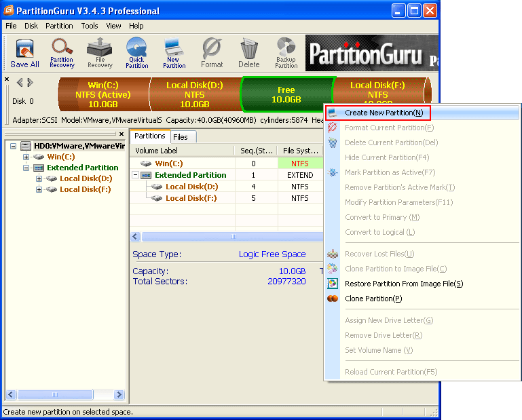Open Backup Partition tool
The width and height of the screenshot is (522, 420).
[x=286, y=53]
